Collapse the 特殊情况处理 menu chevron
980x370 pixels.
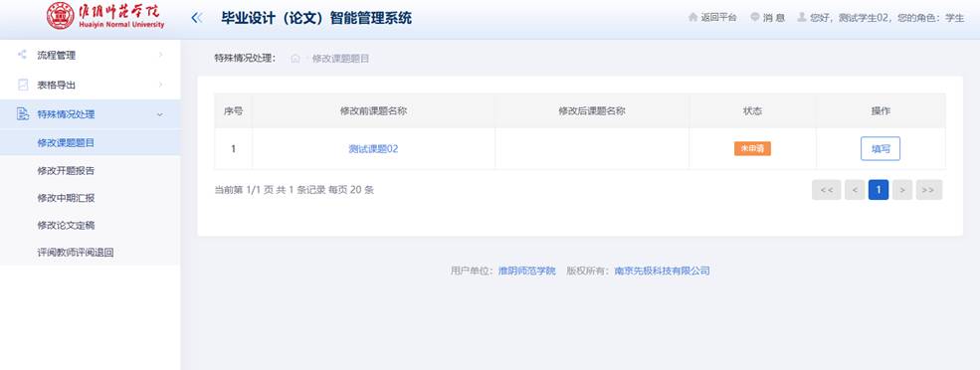(x=160, y=114)
